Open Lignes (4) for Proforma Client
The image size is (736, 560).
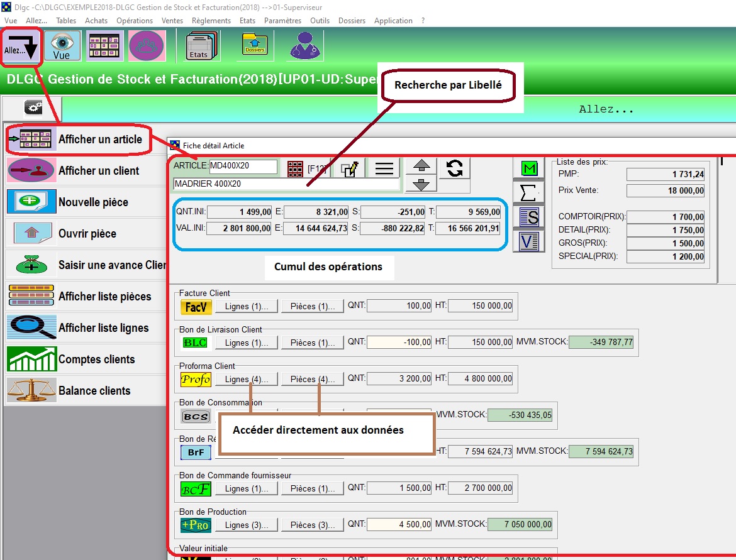click(247, 380)
